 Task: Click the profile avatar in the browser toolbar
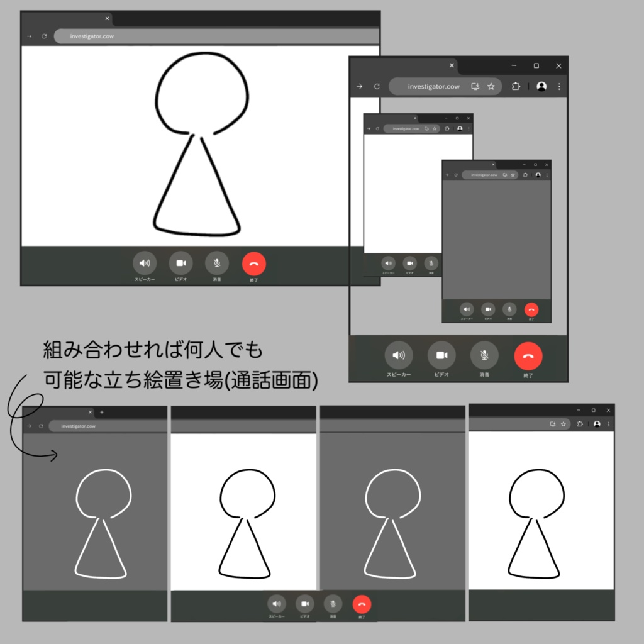(x=541, y=87)
